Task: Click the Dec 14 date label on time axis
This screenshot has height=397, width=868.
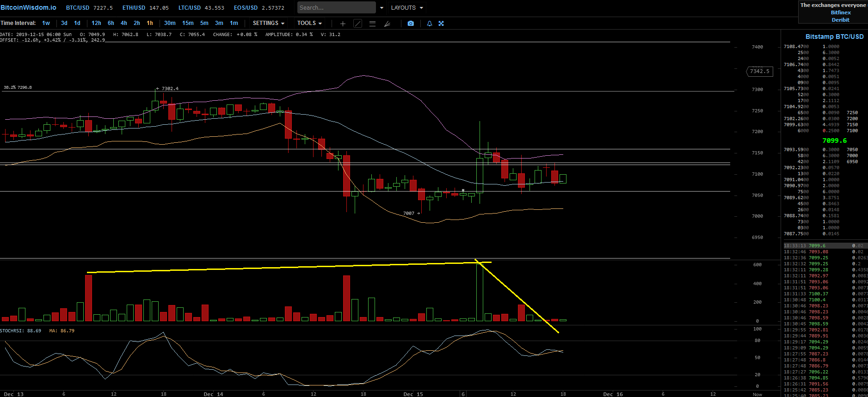Action: [x=213, y=394]
